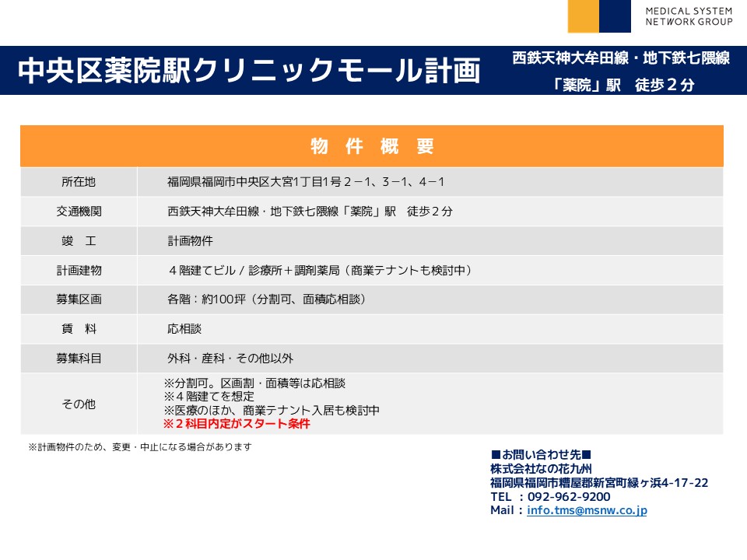
Task: Select the slide title 中央区薬院駅クリニックモール計画
Action: [x=249, y=72]
